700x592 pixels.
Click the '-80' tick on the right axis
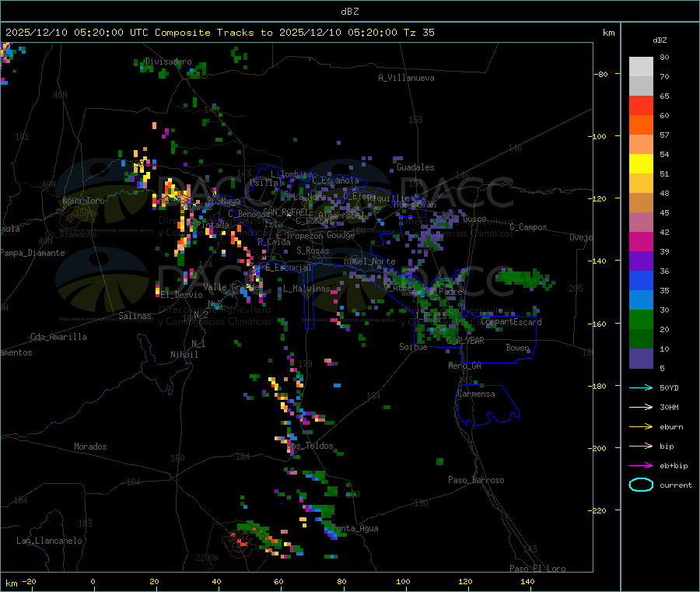(601, 74)
